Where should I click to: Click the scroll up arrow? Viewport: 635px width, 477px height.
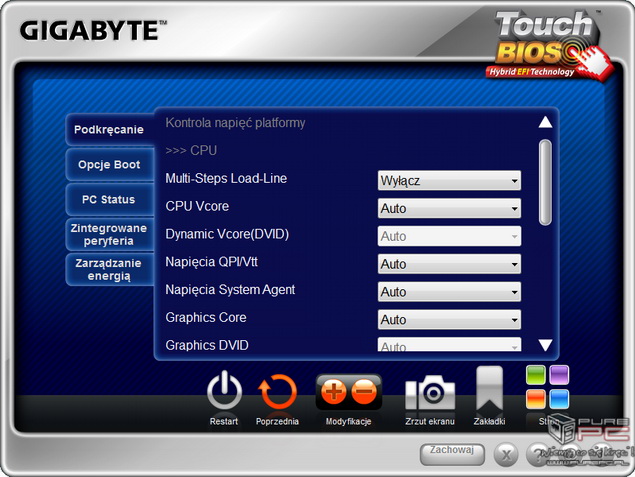[545, 122]
